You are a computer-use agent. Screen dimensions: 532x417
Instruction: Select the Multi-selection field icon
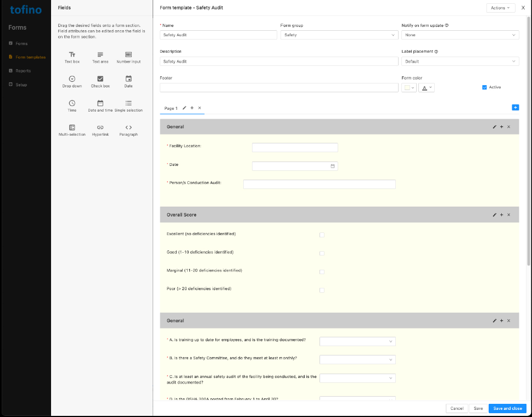tap(72, 127)
